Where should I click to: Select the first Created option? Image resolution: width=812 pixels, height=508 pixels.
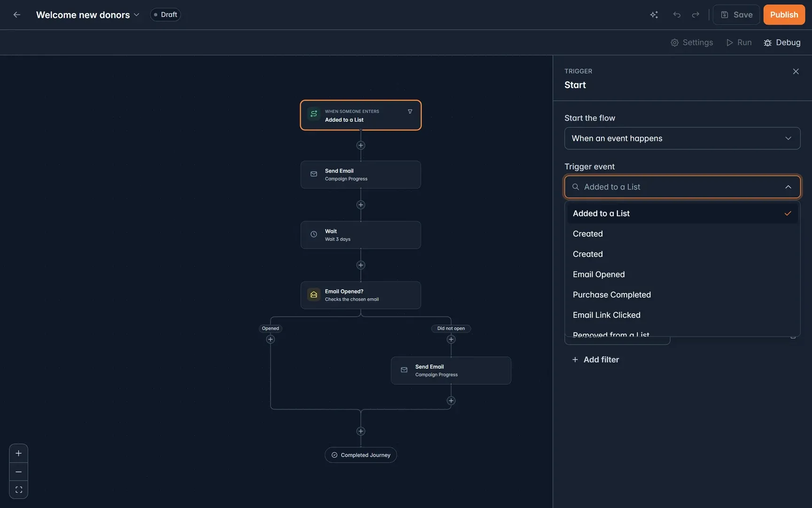[x=682, y=234]
